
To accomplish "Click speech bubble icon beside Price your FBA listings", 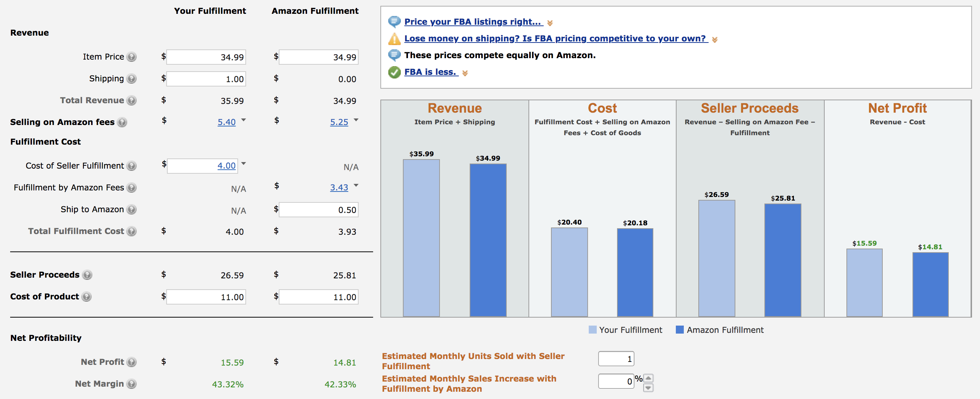I will click(394, 22).
